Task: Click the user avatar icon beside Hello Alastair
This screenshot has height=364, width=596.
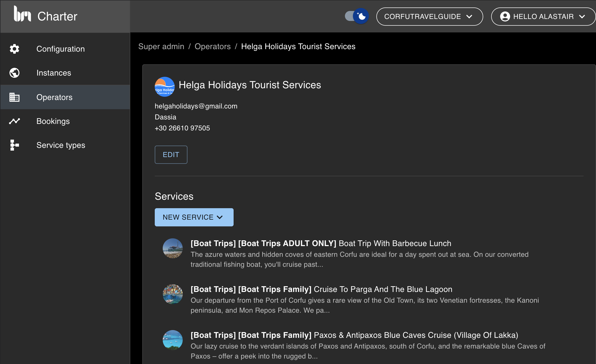Action: pyautogui.click(x=505, y=16)
